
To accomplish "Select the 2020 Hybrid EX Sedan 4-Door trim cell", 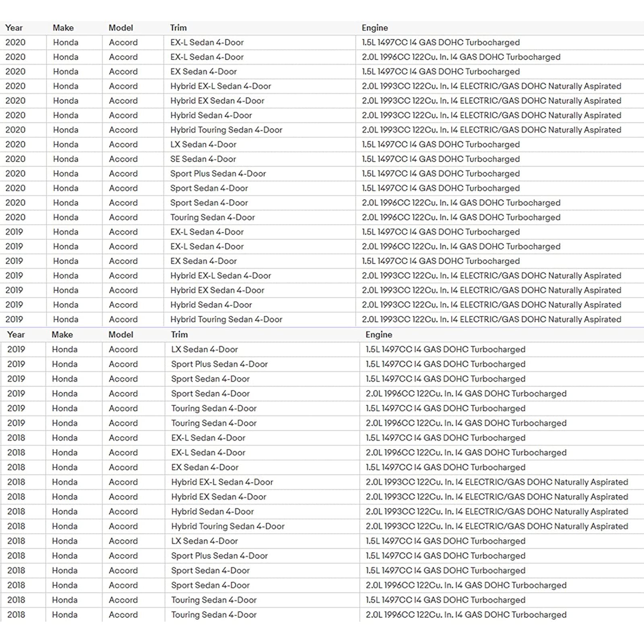I will click(260, 101).
